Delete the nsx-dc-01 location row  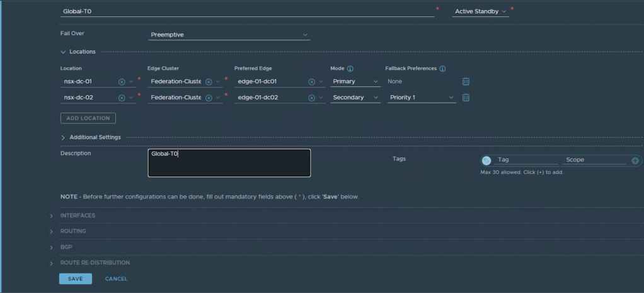(x=466, y=81)
